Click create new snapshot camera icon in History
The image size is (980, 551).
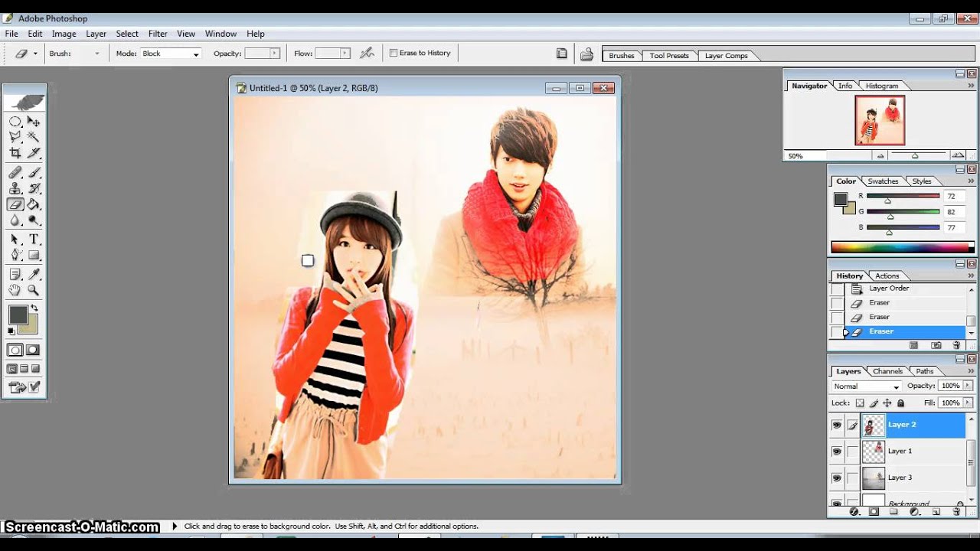[936, 345]
